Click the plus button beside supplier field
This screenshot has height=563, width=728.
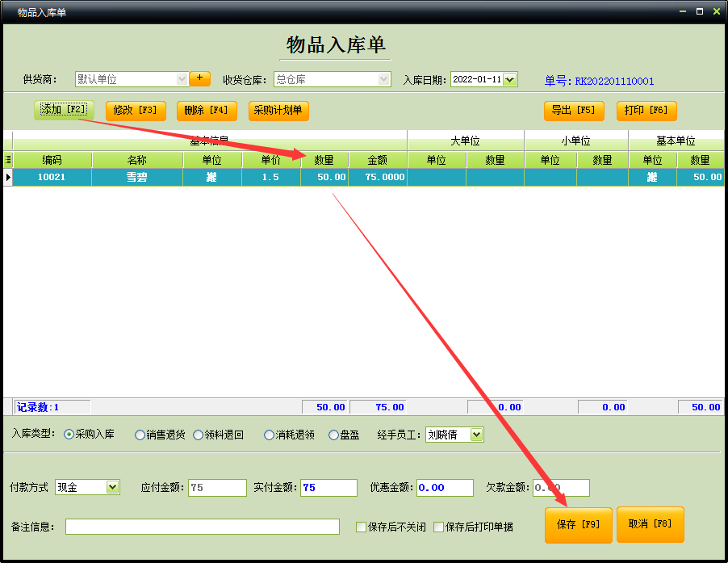coord(199,78)
